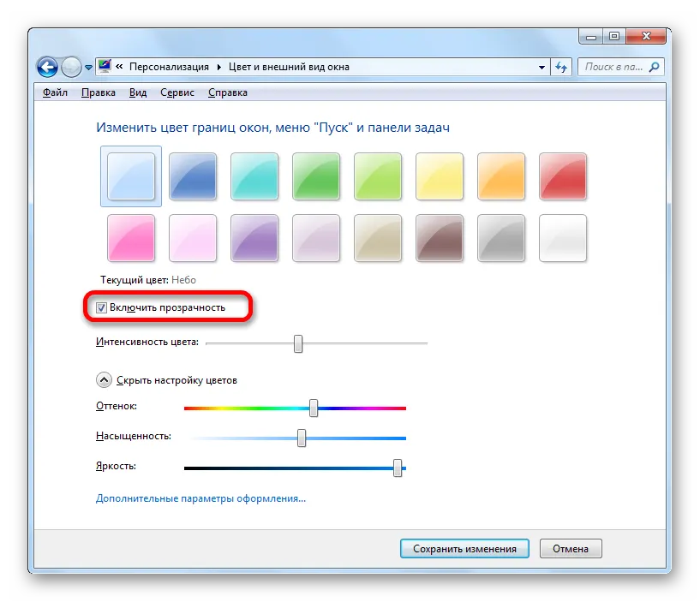This screenshot has height=602, width=700.
Task: Open the recent pages dropdown arrow
Action: tap(88, 68)
